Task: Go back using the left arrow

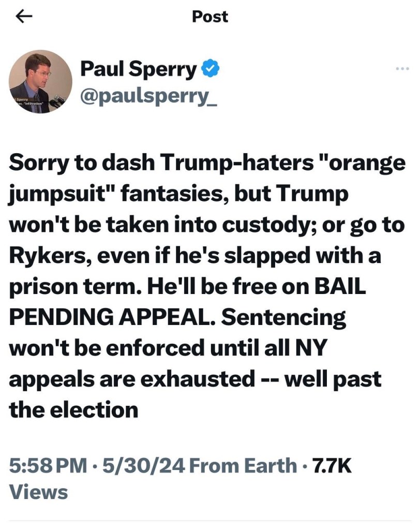Action: pyautogui.click(x=24, y=17)
